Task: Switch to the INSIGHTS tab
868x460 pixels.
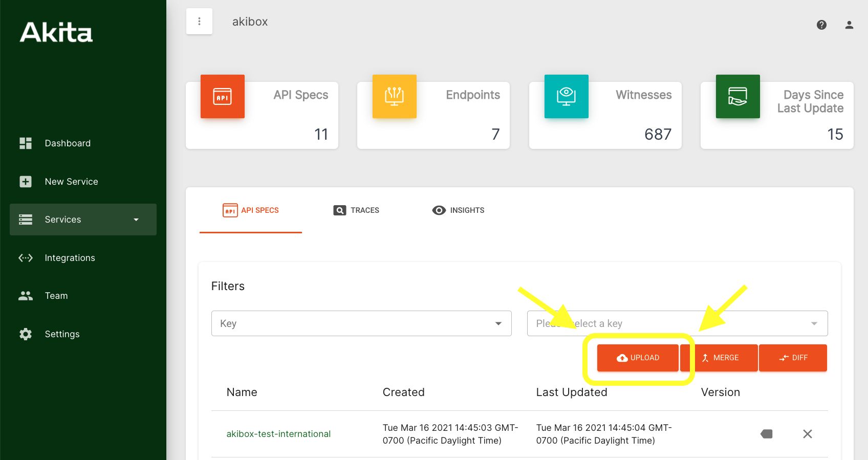Action: [458, 210]
